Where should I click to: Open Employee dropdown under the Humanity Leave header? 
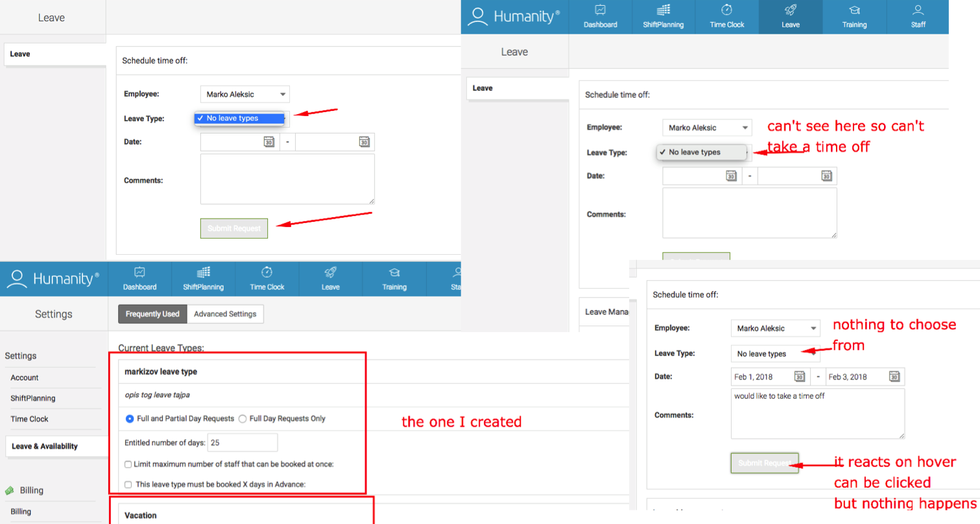point(708,128)
